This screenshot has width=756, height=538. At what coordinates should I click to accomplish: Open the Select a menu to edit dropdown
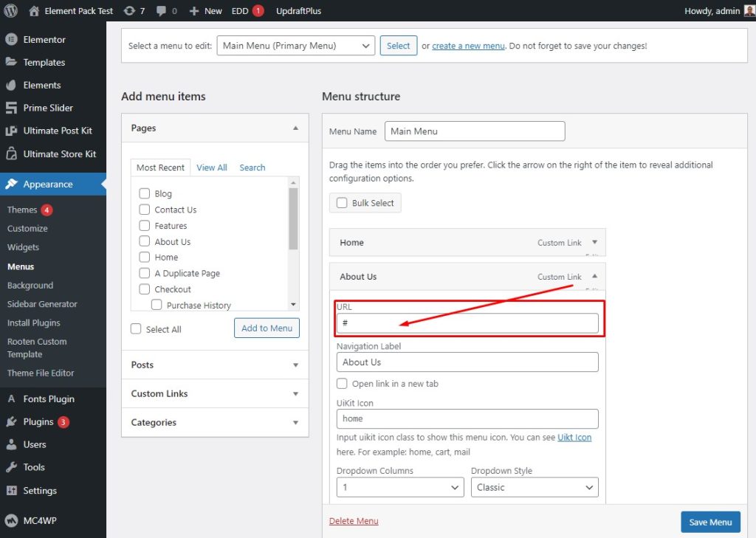pos(295,46)
